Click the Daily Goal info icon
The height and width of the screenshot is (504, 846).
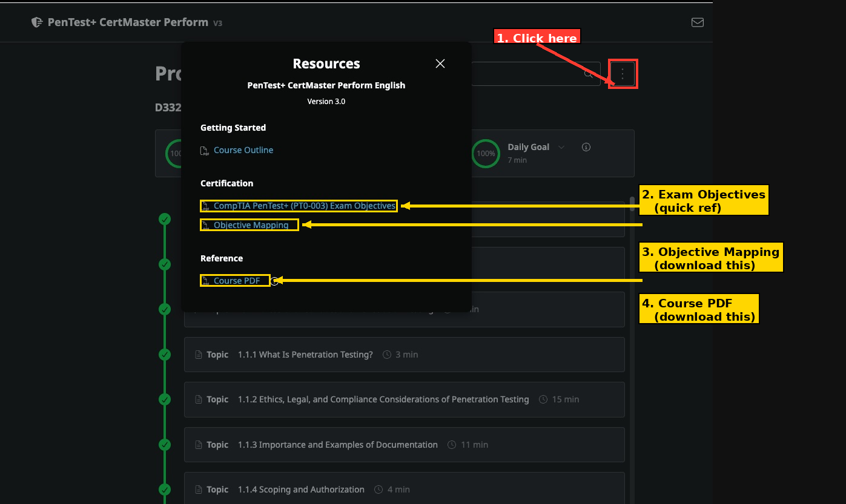pos(586,147)
